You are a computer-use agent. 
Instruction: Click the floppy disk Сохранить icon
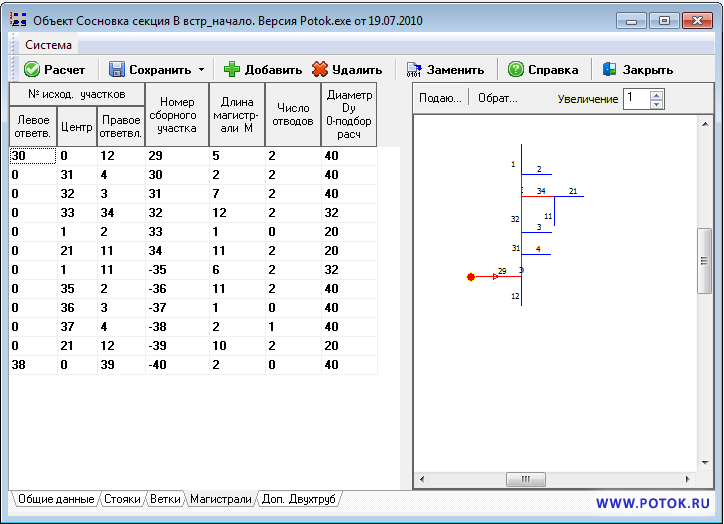coord(116,70)
